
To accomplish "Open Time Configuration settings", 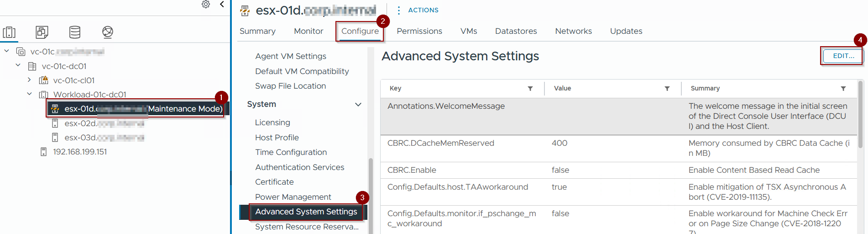I will 291,152.
